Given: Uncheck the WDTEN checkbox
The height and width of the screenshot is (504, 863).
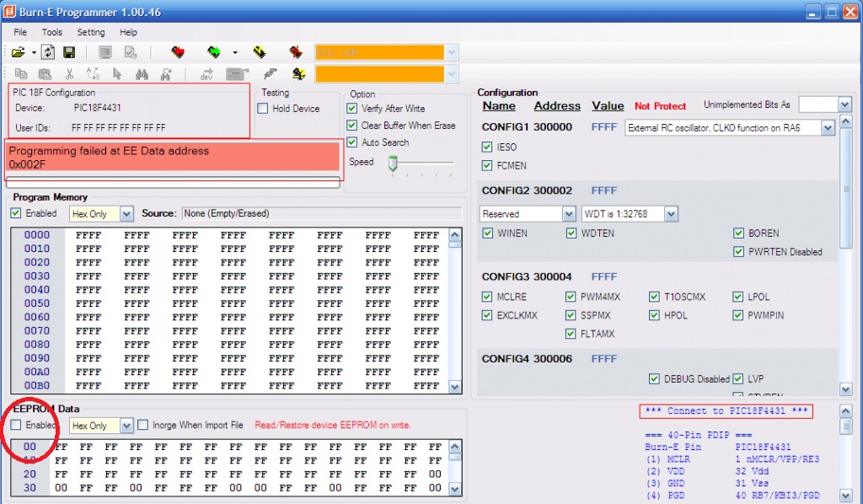Looking at the screenshot, I should tap(571, 233).
